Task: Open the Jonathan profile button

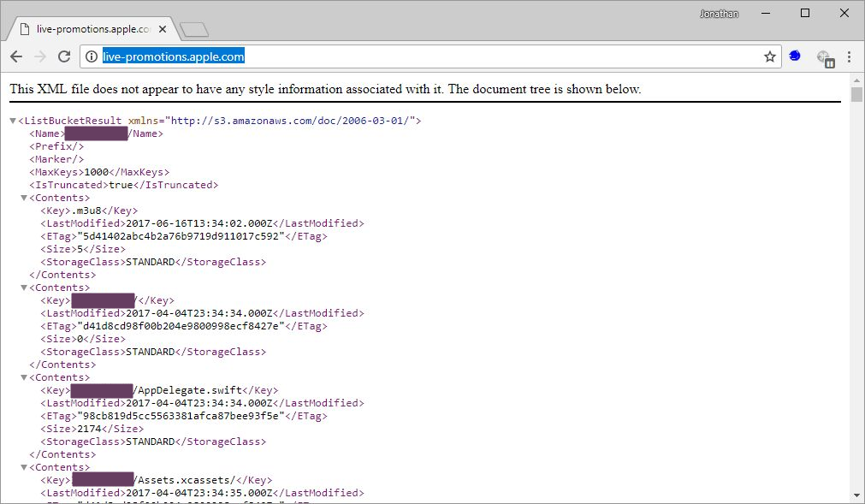Action: (719, 14)
